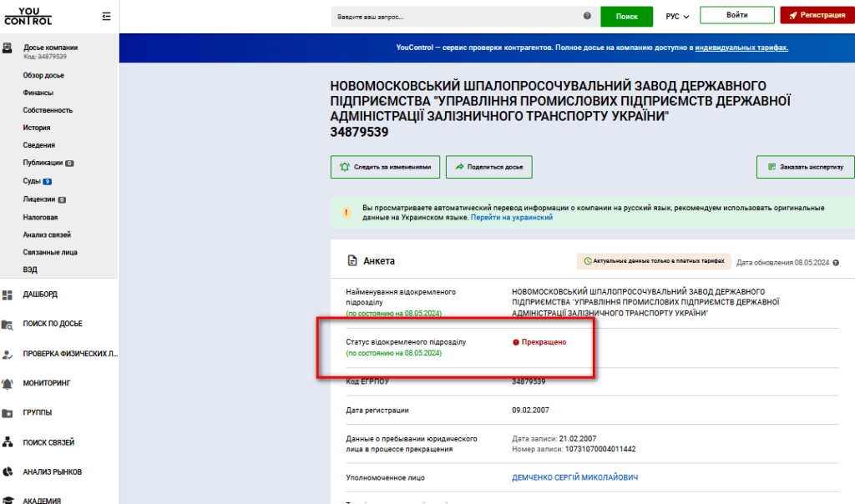855x504 pixels.
Task: Click the Прекращено status text
Action: pyautogui.click(x=544, y=342)
